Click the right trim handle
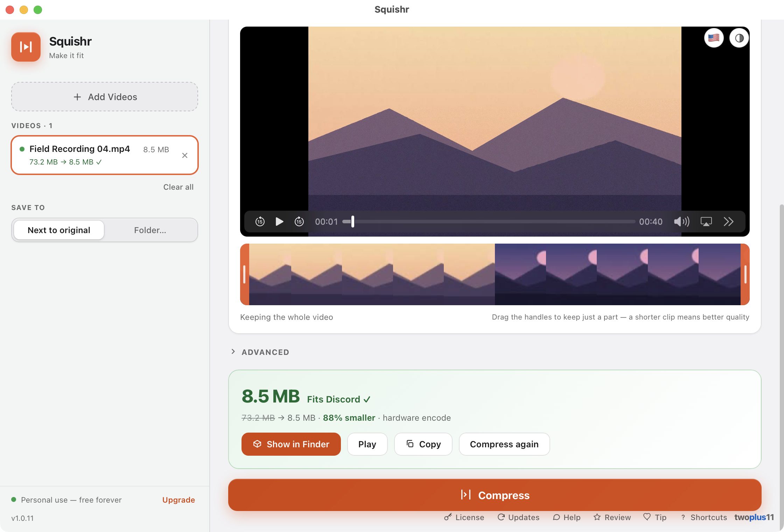The image size is (784, 532). click(x=745, y=274)
